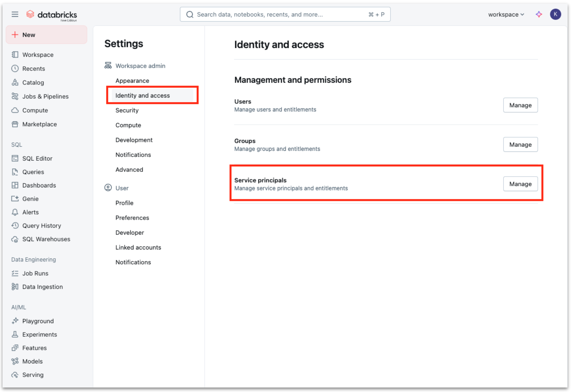This screenshot has width=571, height=392.
Task: Click the Databricks logo
Action: (x=52, y=14)
